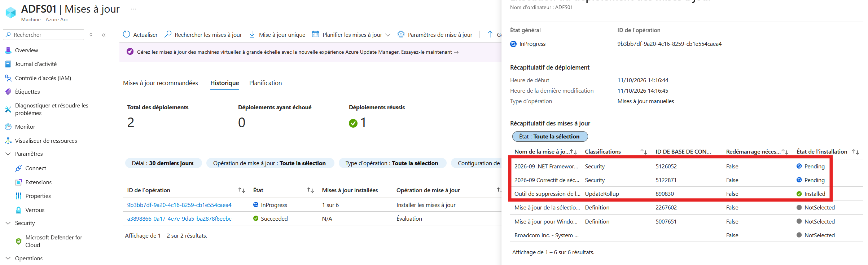The width and height of the screenshot is (868, 265).
Task: Click Mise à jour unique download icon
Action: tap(252, 34)
